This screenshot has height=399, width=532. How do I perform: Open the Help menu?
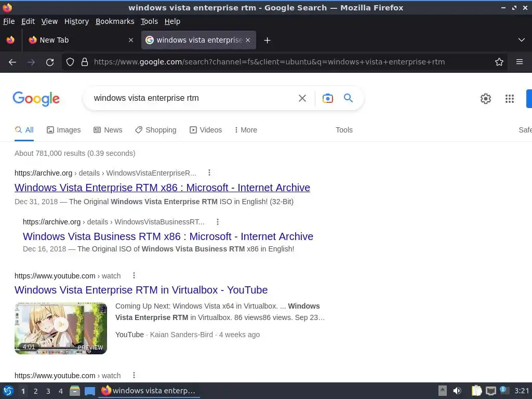coord(172,21)
